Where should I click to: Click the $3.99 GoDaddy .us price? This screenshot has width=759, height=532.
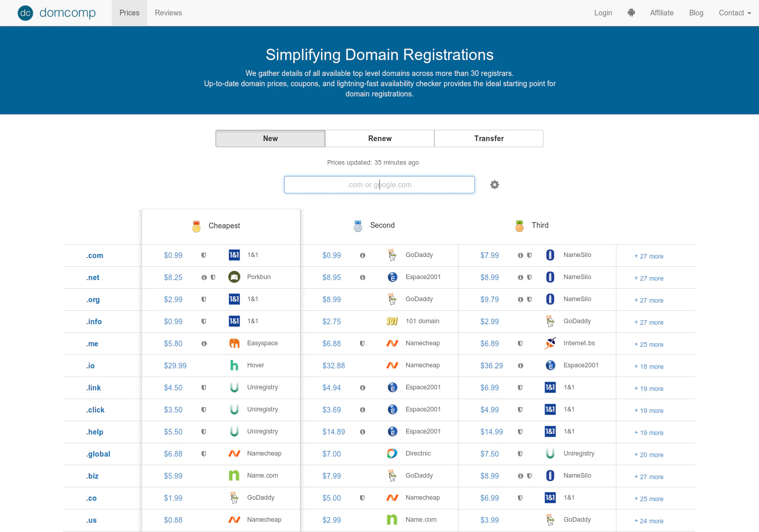click(x=490, y=520)
